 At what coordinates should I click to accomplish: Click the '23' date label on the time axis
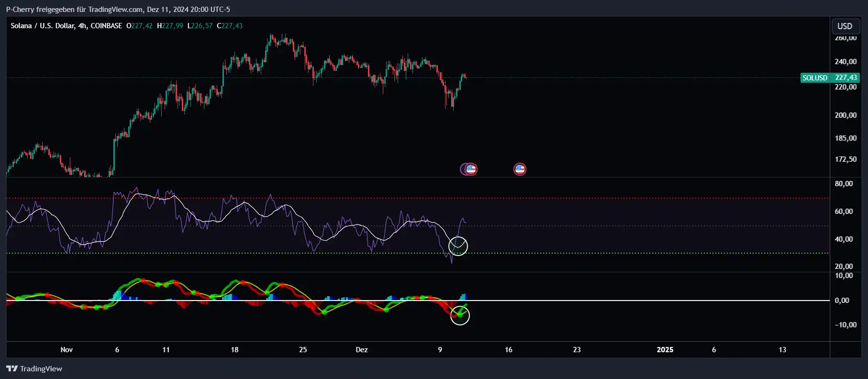(x=577, y=350)
